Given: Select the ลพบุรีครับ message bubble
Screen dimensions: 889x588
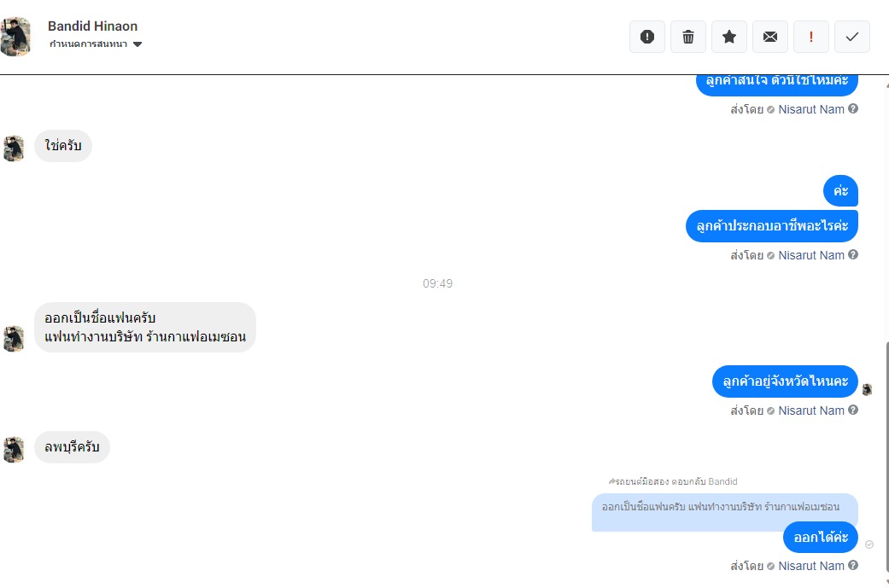Looking at the screenshot, I should [x=72, y=447].
